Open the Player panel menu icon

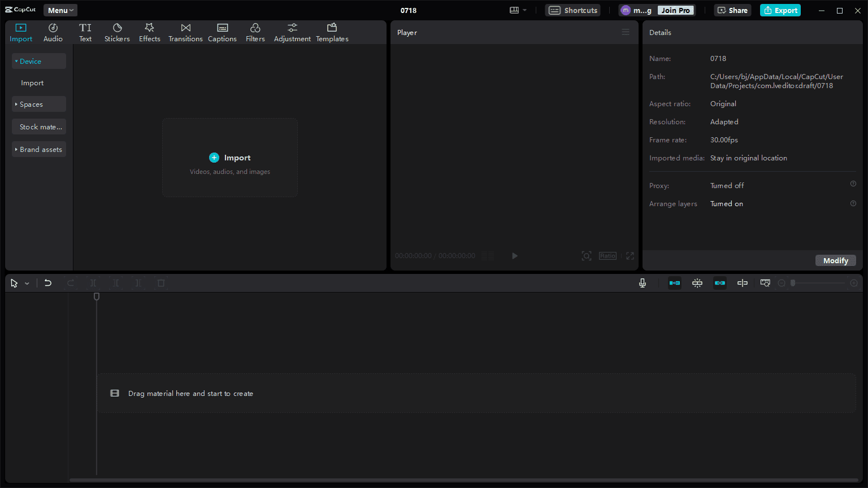(626, 32)
